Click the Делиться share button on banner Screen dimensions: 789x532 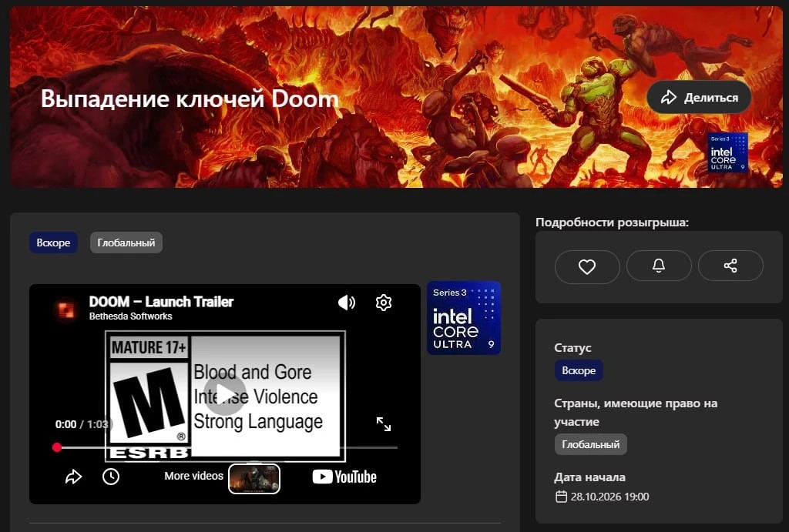pyautogui.click(x=699, y=97)
